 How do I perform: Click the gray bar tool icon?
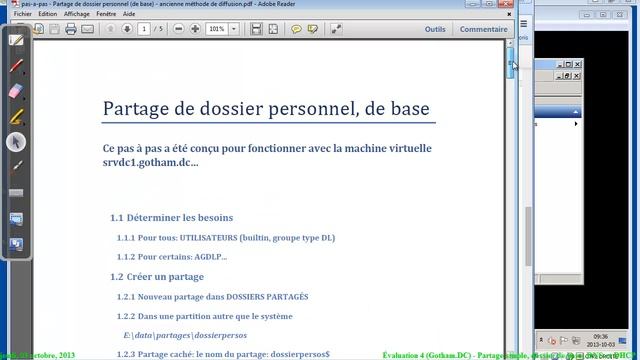pyautogui.click(x=16, y=193)
